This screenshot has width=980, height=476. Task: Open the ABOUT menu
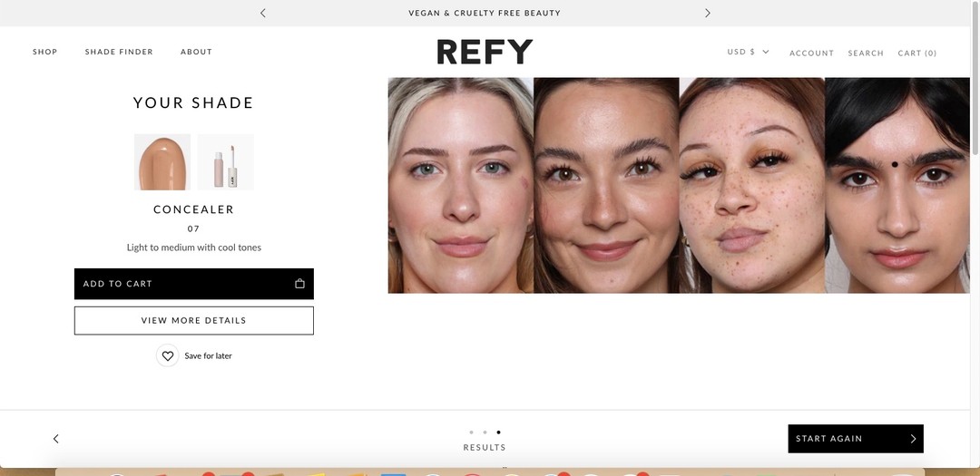tap(196, 52)
